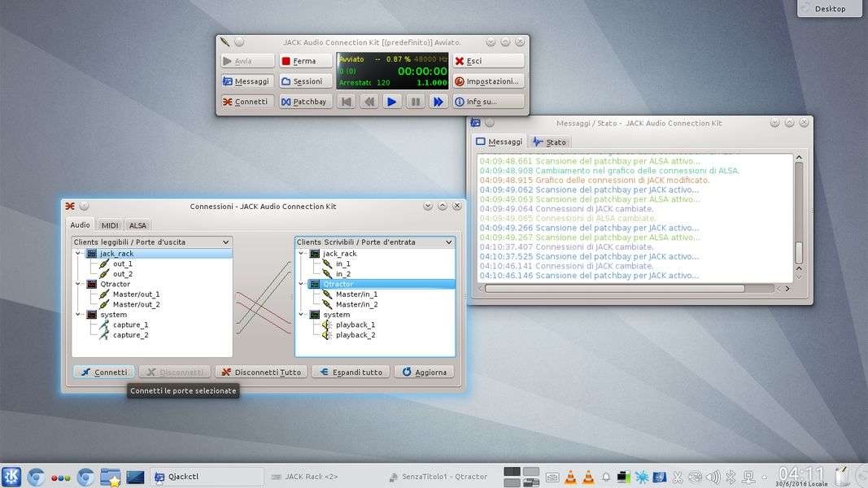The width and height of the screenshot is (868, 488).
Task: Toggle the Sessioni button
Action: pos(305,81)
